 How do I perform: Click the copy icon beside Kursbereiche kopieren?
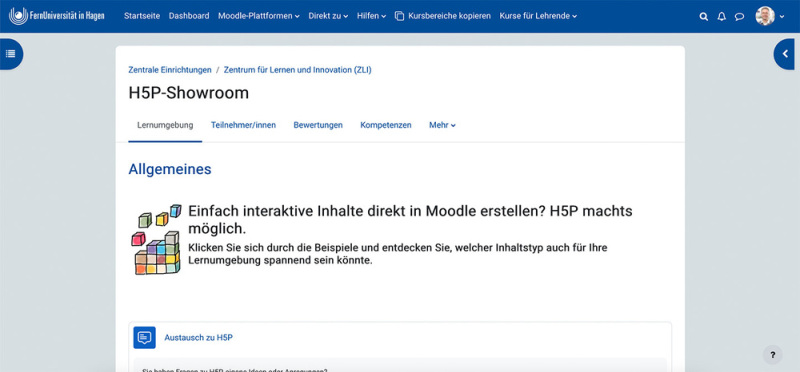click(399, 16)
